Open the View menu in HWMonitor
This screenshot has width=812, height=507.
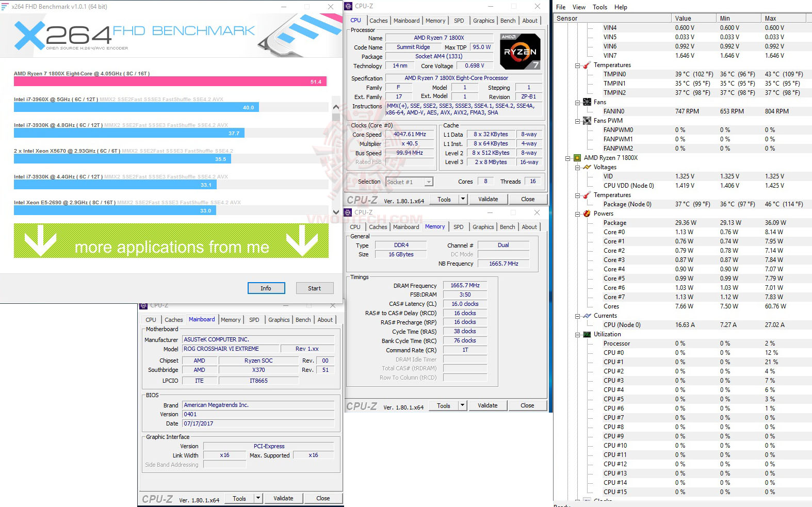point(579,7)
